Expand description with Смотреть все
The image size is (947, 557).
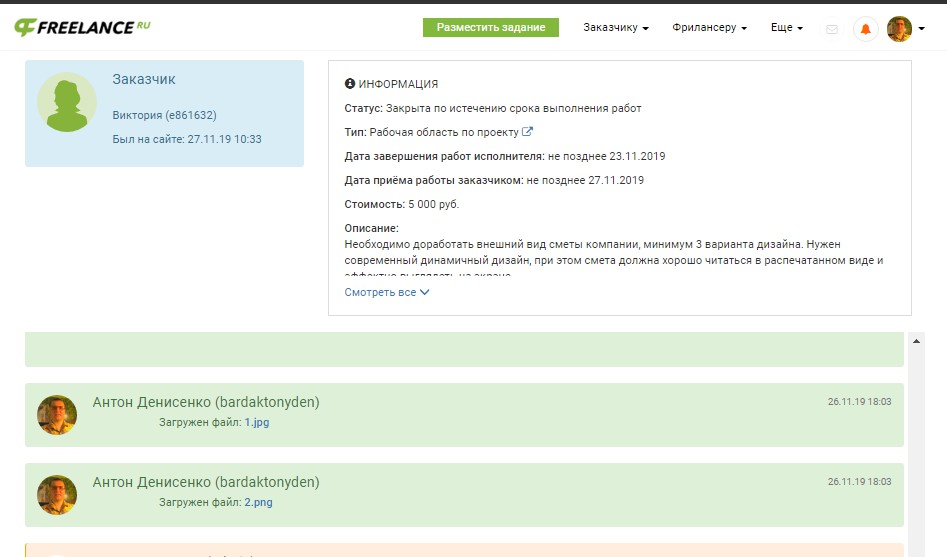[387, 292]
